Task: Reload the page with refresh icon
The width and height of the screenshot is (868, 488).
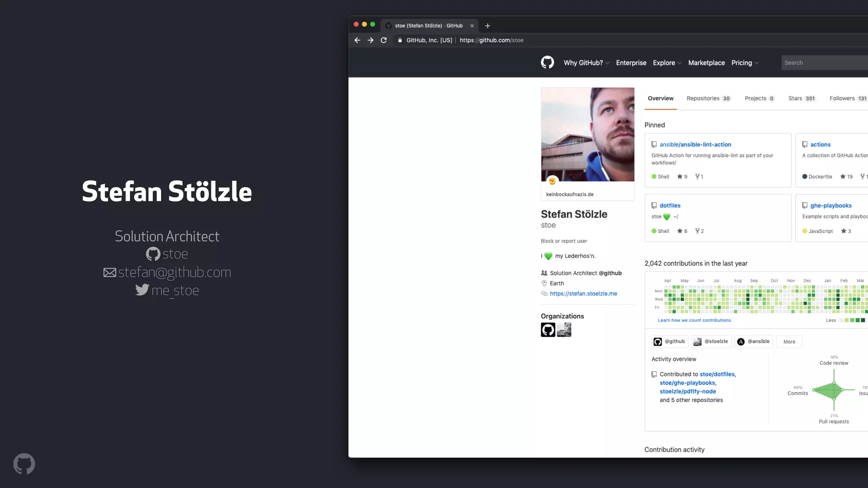Action: point(384,40)
